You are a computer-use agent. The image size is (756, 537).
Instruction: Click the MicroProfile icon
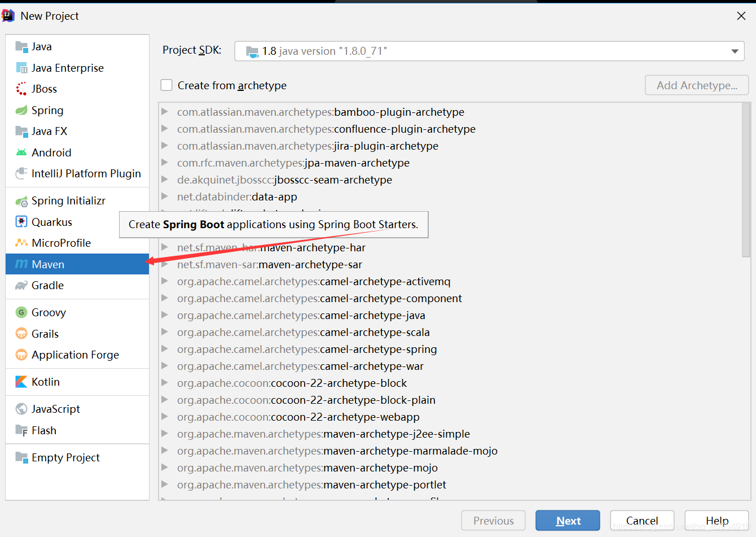(21, 243)
